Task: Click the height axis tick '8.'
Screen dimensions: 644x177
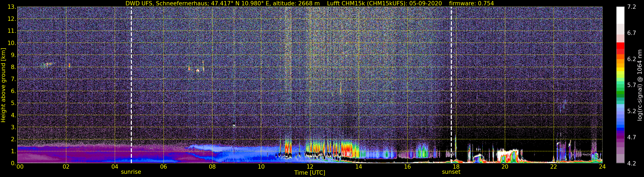Action: coord(13,67)
